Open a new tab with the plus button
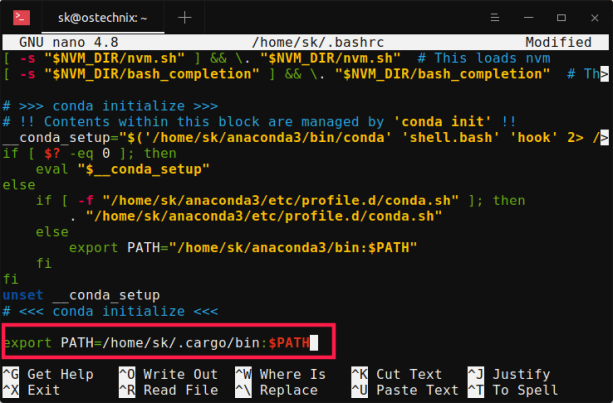The width and height of the screenshot is (613, 403). (x=185, y=18)
